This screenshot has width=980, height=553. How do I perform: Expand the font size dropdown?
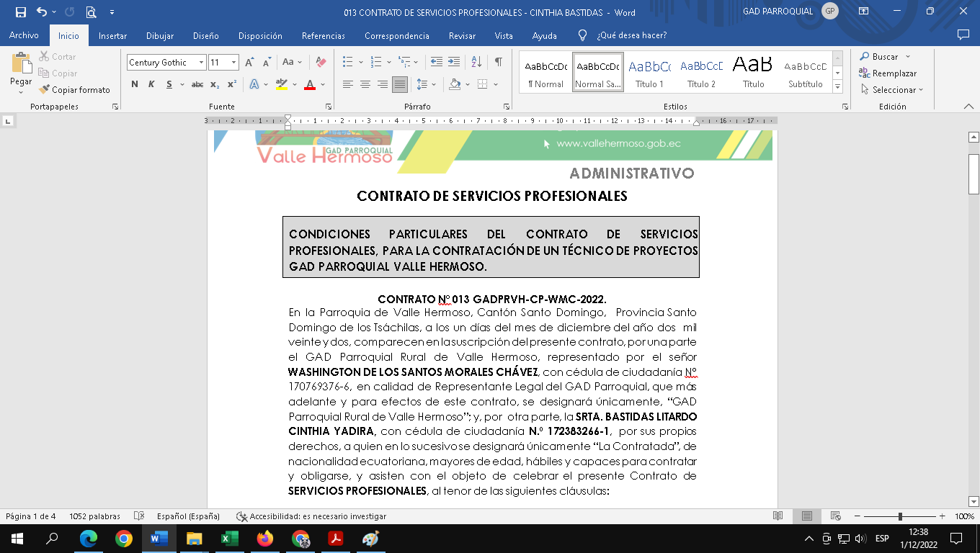click(x=233, y=63)
